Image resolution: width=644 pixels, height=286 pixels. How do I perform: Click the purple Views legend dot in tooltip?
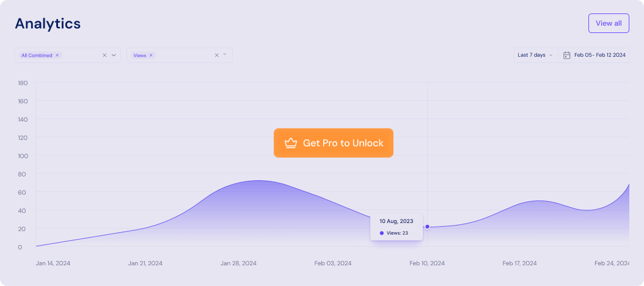(x=381, y=233)
